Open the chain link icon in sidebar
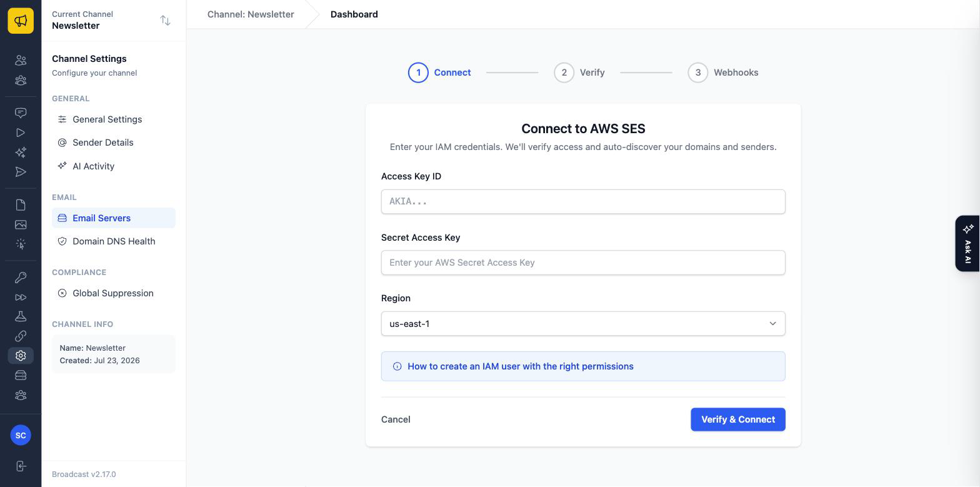This screenshot has height=487, width=980. [21, 336]
